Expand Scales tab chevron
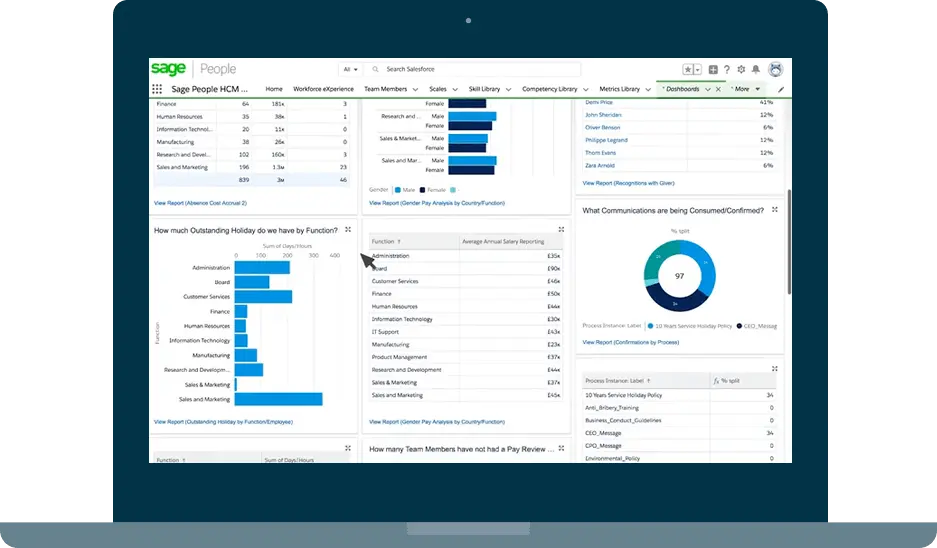937x548 pixels. 455,90
